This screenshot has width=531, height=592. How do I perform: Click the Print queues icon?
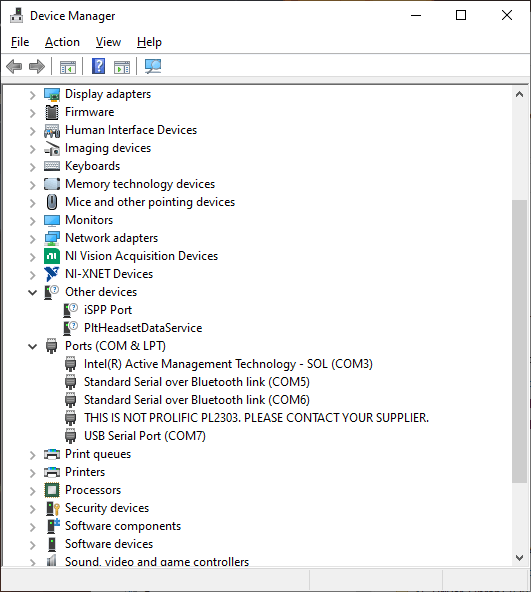pos(52,454)
